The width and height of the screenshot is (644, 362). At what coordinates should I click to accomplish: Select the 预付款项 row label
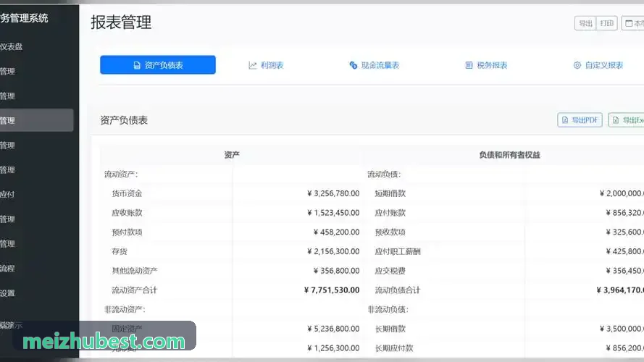tap(127, 232)
